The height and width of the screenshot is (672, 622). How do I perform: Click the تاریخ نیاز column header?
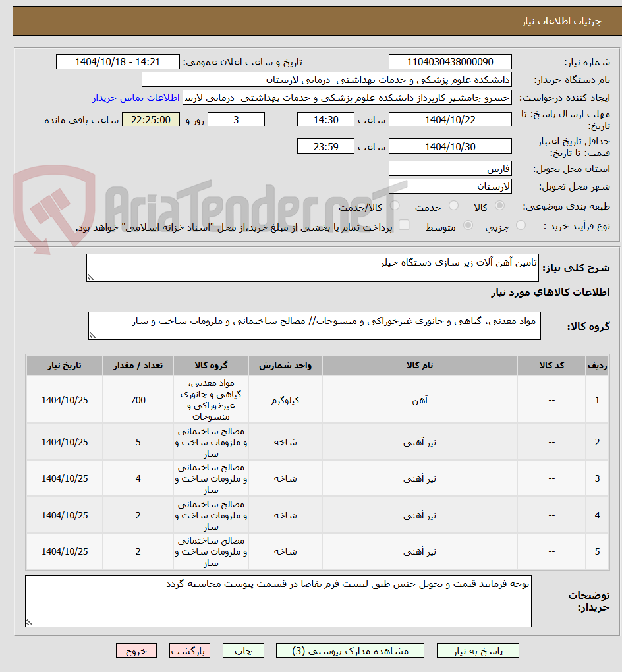(x=65, y=366)
